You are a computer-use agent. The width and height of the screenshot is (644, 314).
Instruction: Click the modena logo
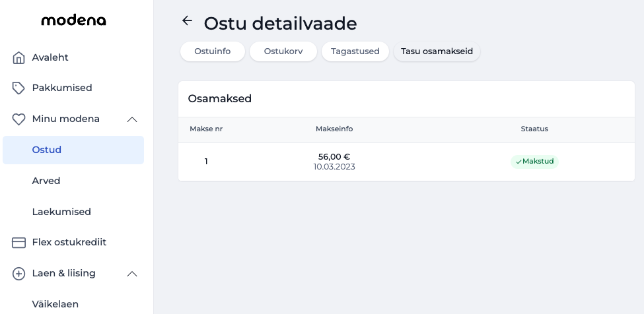pyautogui.click(x=73, y=20)
